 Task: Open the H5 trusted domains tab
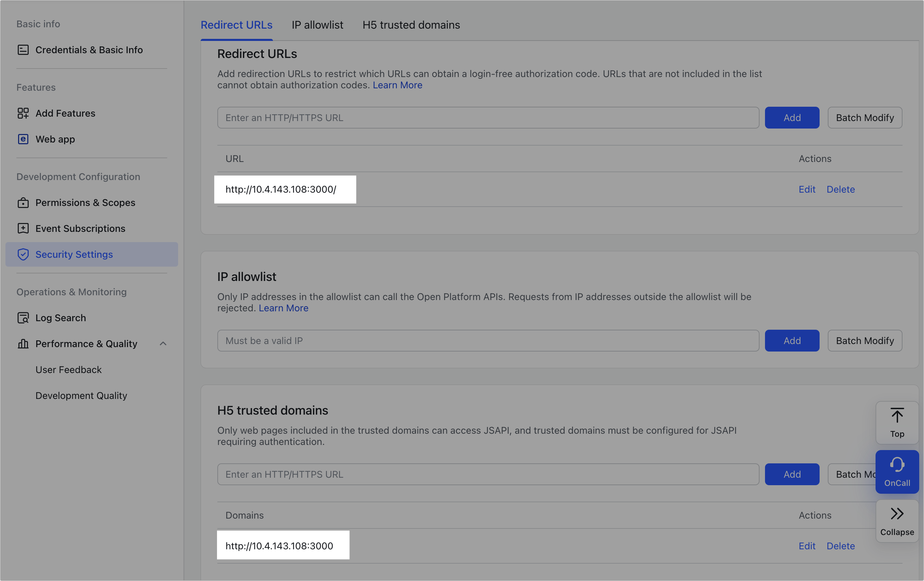411,25
